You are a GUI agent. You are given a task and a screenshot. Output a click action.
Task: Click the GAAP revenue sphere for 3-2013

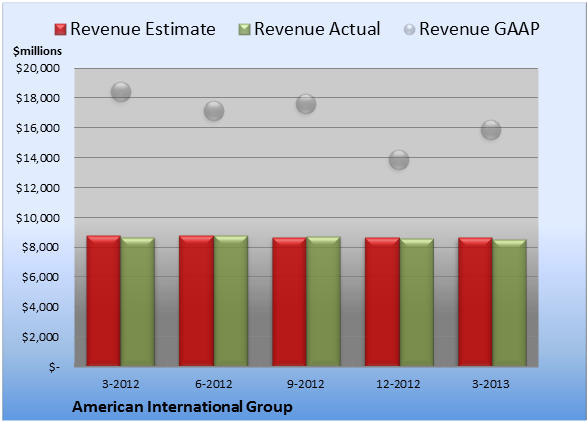(491, 130)
